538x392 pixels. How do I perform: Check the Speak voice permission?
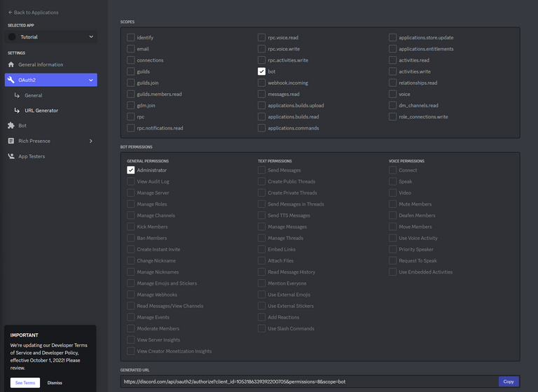click(x=392, y=181)
